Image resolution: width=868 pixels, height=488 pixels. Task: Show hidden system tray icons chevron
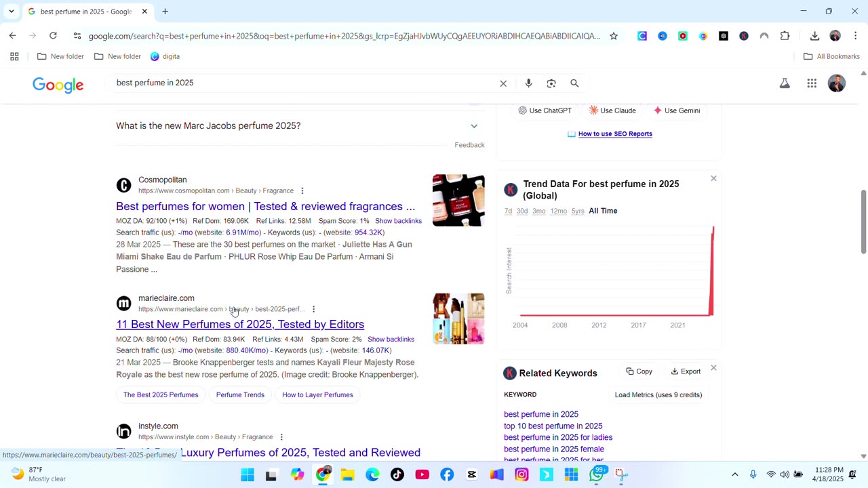(734, 474)
